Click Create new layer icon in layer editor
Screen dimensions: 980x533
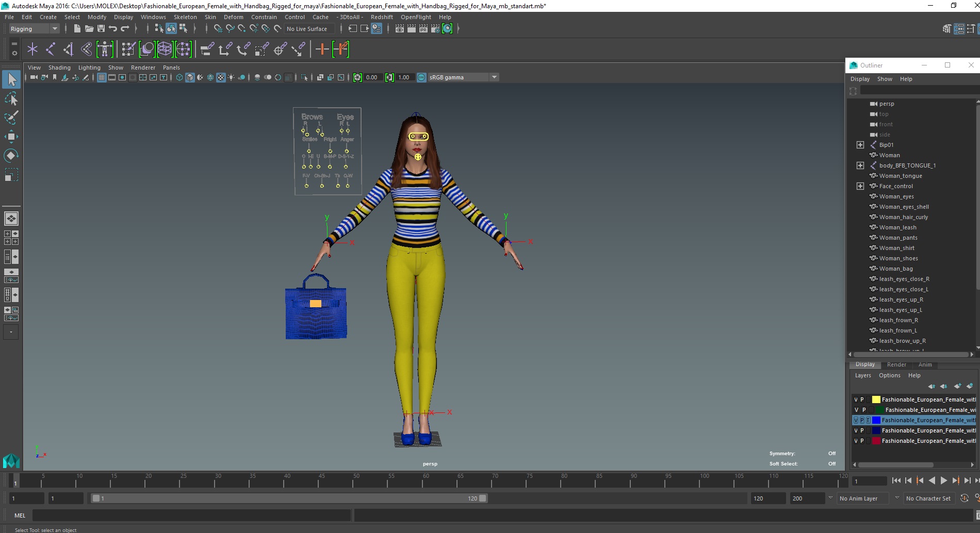click(957, 386)
